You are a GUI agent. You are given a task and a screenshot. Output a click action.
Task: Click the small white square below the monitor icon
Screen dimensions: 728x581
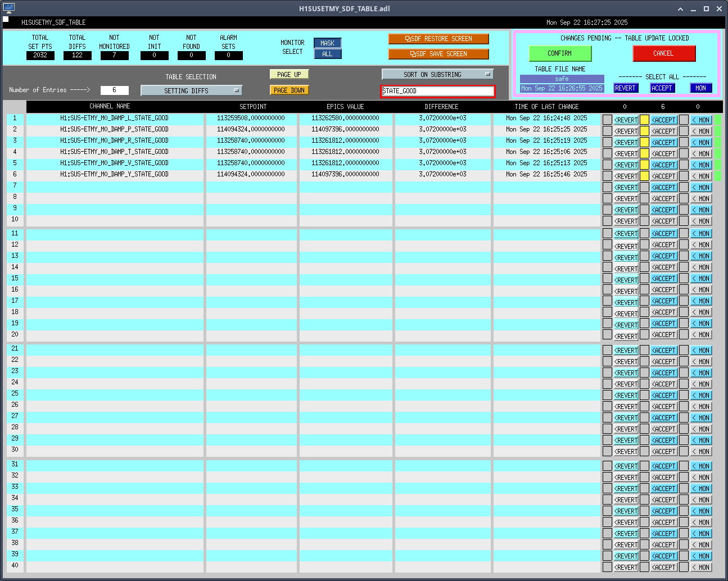pos(6,20)
